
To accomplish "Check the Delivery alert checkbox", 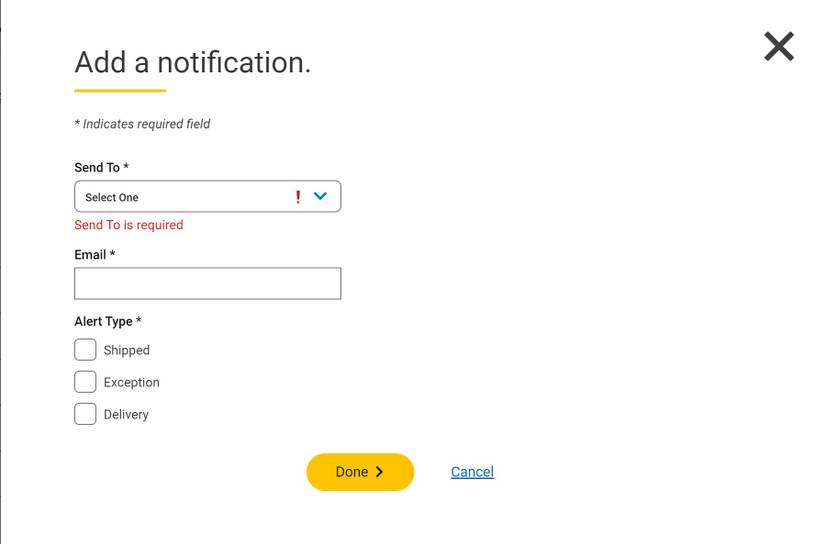I will coord(85,414).
